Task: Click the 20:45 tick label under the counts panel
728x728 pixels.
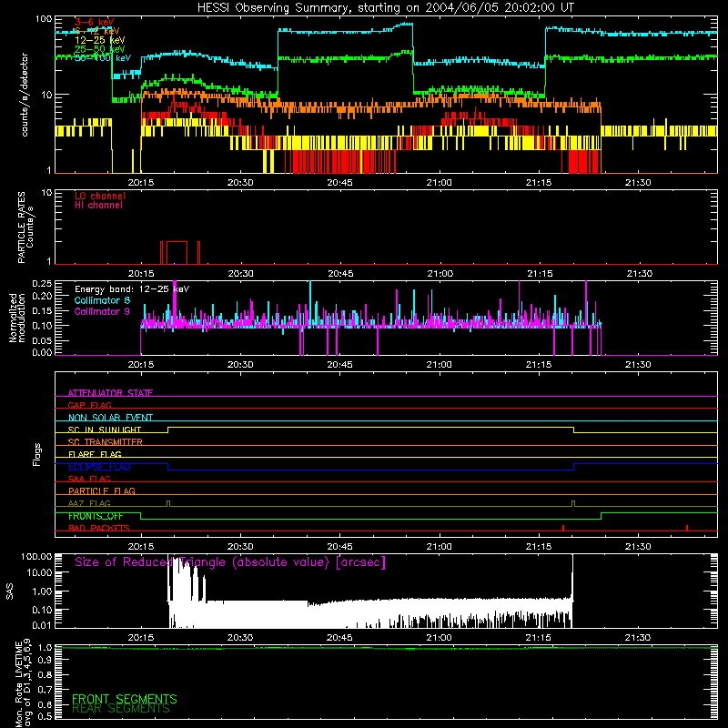Action: coord(339,183)
